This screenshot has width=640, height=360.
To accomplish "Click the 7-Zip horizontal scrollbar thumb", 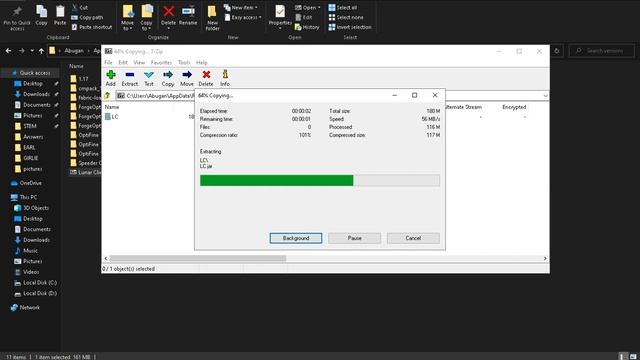I will (198, 258).
